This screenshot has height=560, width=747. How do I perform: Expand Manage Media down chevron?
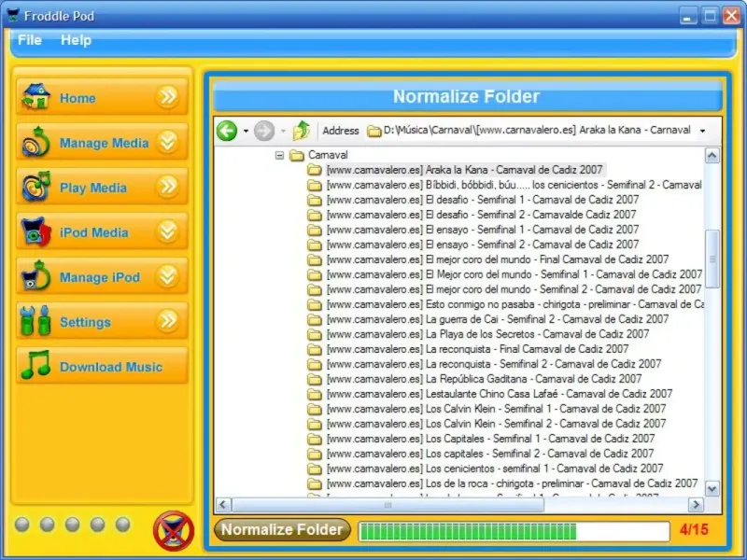coord(168,142)
